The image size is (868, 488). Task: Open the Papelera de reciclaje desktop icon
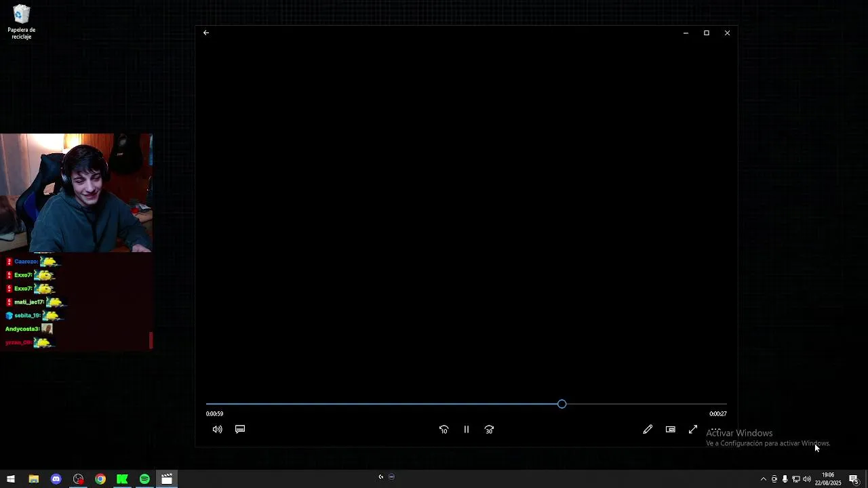click(22, 22)
